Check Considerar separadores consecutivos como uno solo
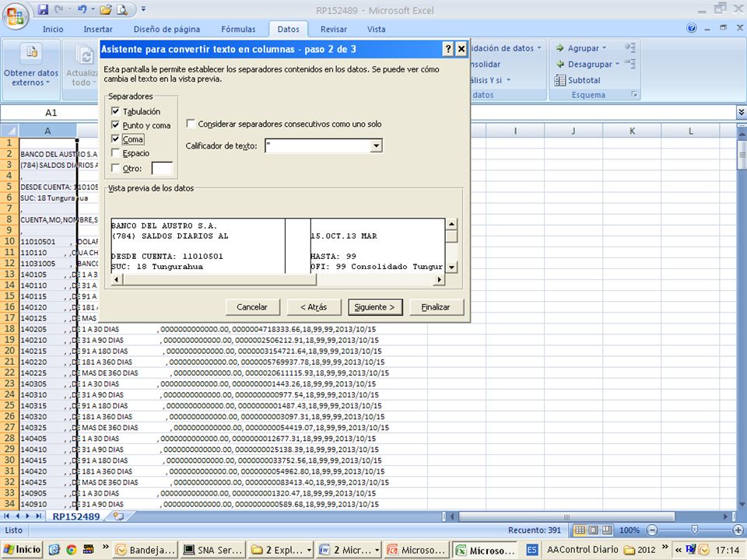The height and width of the screenshot is (560, 747). 191,124
